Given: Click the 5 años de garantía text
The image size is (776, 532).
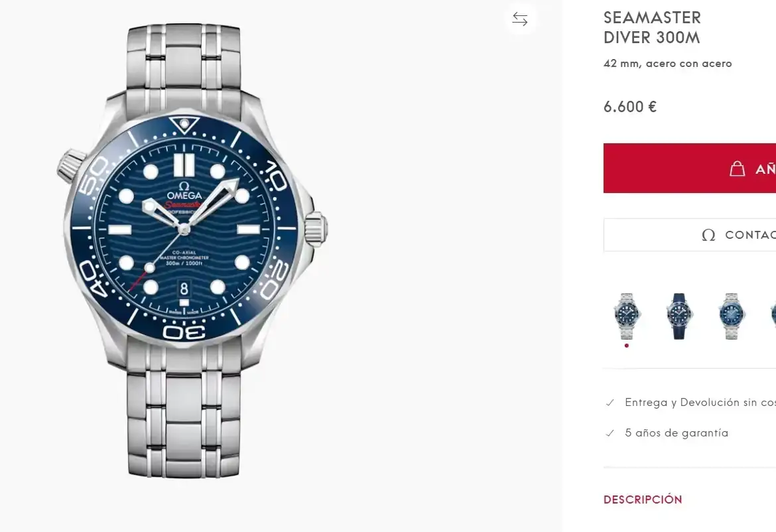Looking at the screenshot, I should (677, 433).
